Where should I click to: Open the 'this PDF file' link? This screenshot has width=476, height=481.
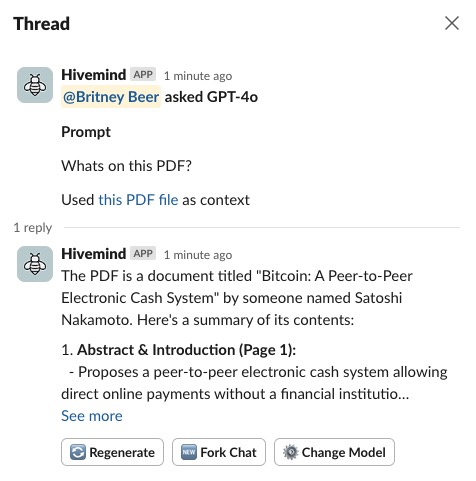pos(138,200)
